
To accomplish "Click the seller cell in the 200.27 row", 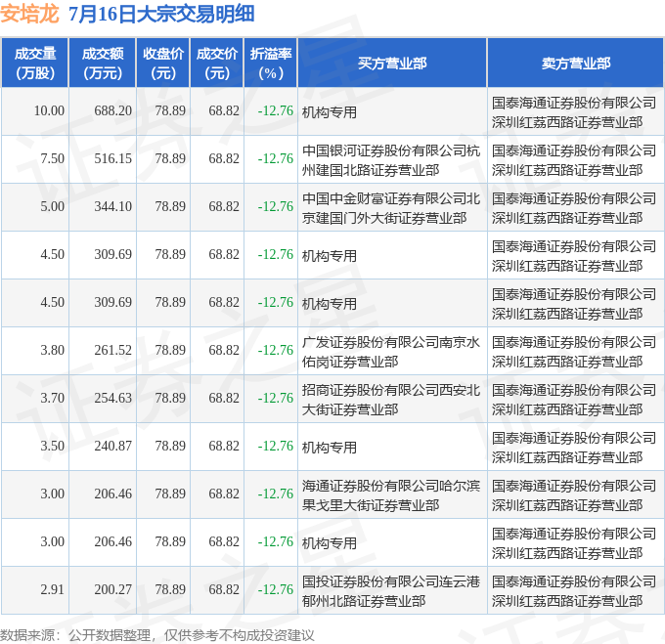I will (x=574, y=591).
